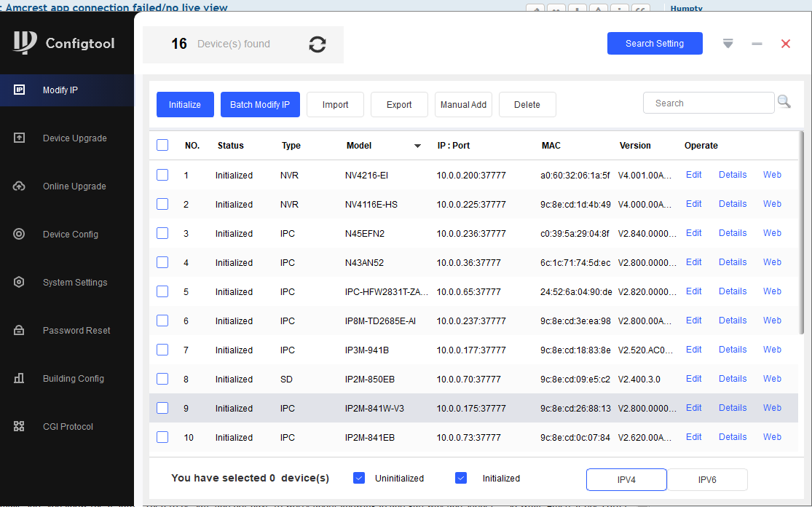Open forum thread title behind Configtool window
Screen dimensions: 812x507
(x=117, y=7)
